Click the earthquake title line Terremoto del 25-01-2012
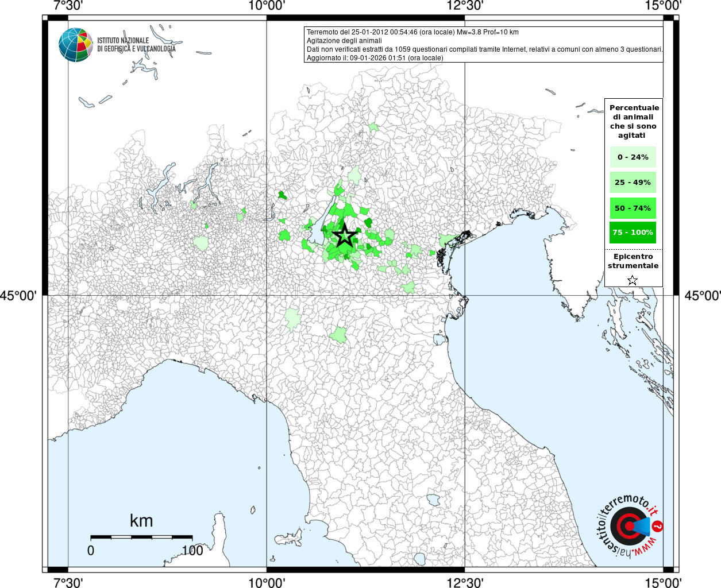The width and height of the screenshot is (721, 588). [x=412, y=32]
